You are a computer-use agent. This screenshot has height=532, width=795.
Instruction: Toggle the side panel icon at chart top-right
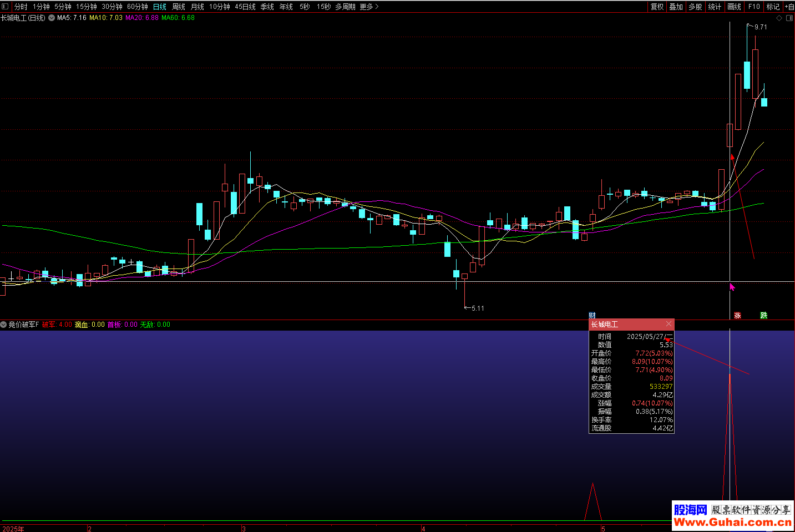pos(789,18)
